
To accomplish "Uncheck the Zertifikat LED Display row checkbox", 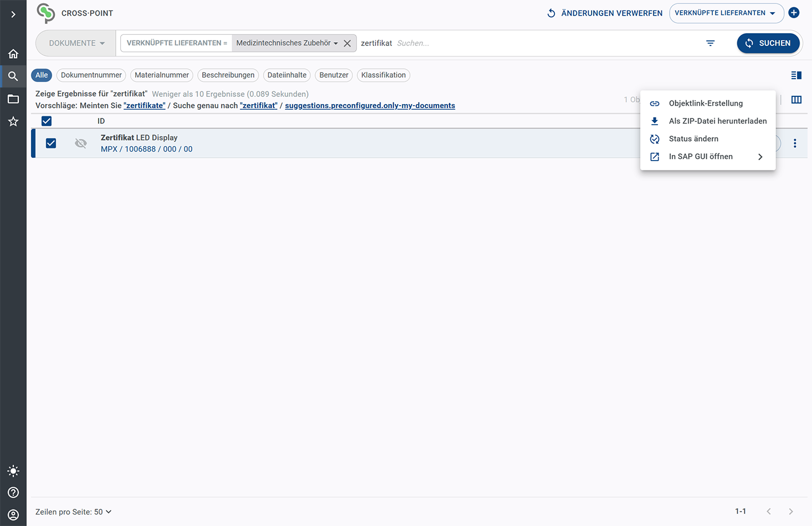I will [51, 143].
